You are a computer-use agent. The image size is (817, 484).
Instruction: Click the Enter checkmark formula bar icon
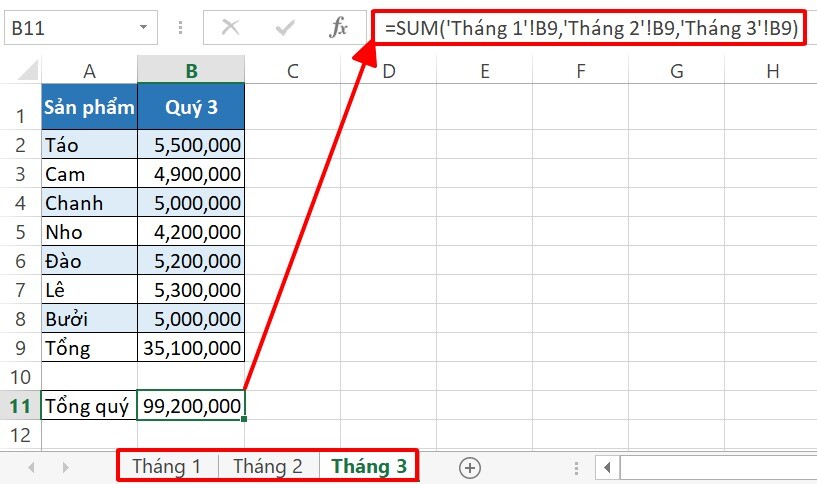284,27
